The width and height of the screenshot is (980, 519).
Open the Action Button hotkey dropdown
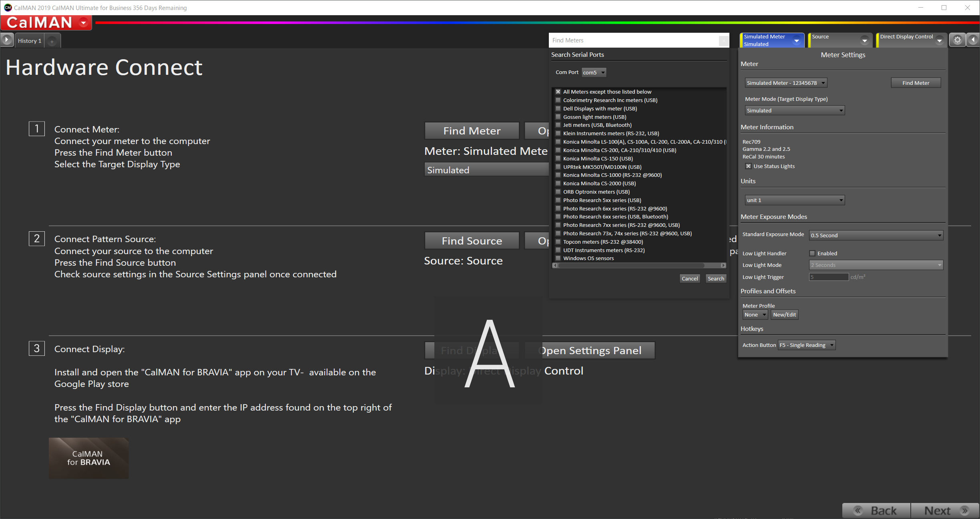[807, 345]
